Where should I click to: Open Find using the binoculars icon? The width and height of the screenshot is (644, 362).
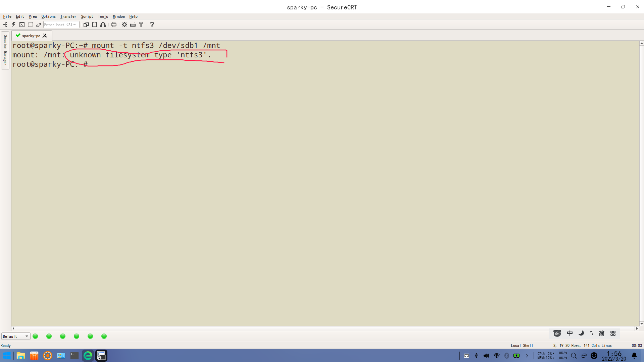103,24
